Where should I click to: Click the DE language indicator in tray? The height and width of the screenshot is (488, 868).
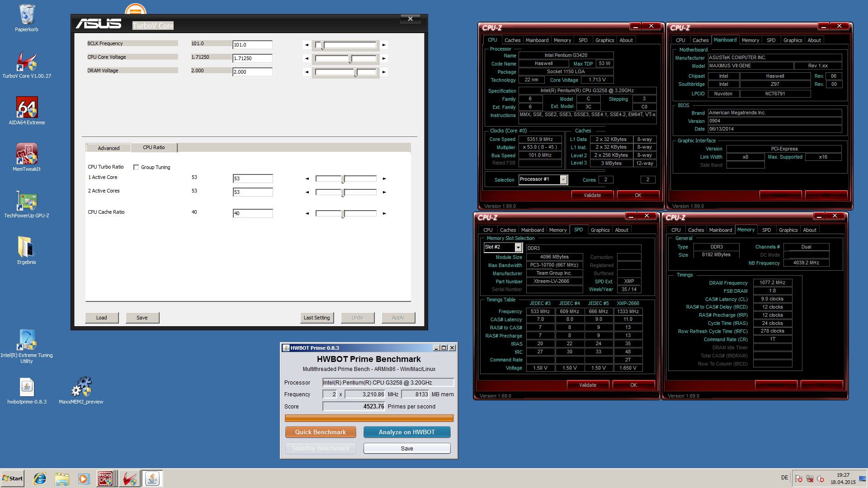[x=784, y=478]
